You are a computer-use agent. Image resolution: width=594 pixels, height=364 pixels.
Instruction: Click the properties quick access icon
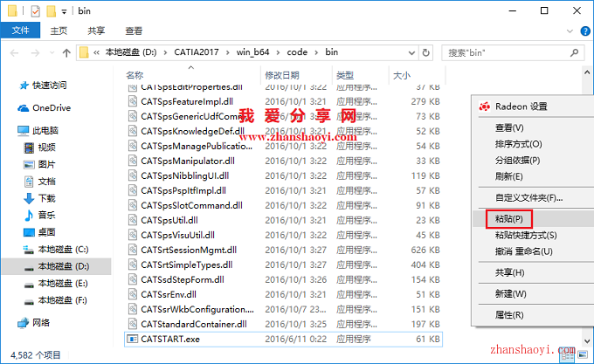click(x=35, y=11)
